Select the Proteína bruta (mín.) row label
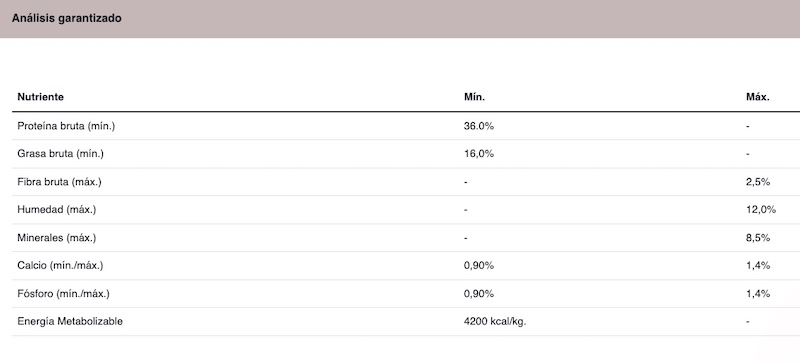Viewport: 800px width, 363px height. pyautogui.click(x=66, y=126)
